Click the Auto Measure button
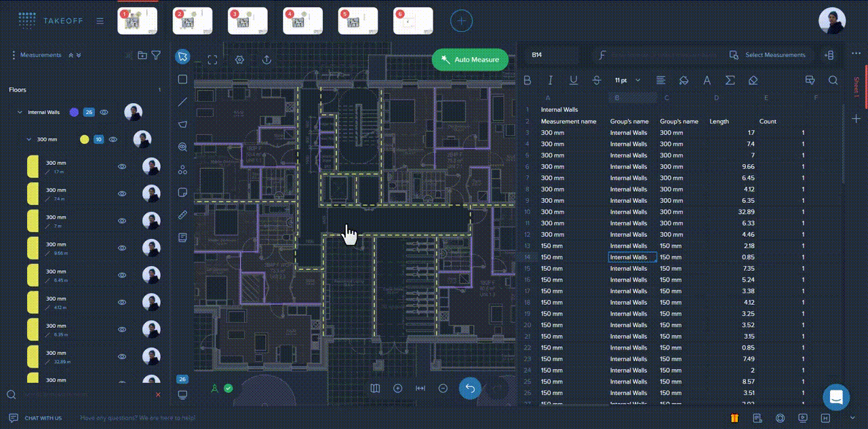 point(470,60)
